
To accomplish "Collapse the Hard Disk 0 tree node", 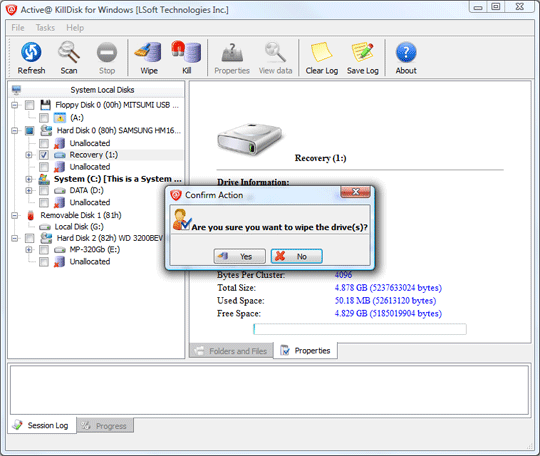I will 14,131.
